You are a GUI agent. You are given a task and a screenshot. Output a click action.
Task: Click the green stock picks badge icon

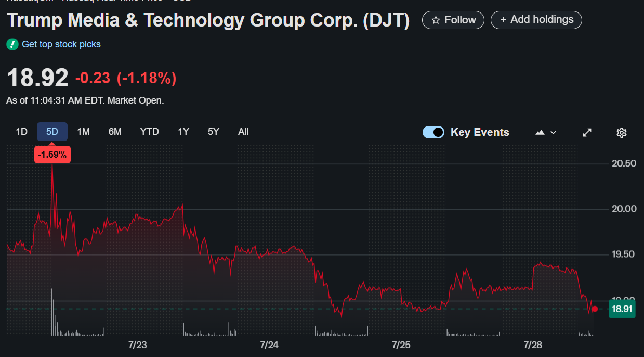[x=12, y=45]
